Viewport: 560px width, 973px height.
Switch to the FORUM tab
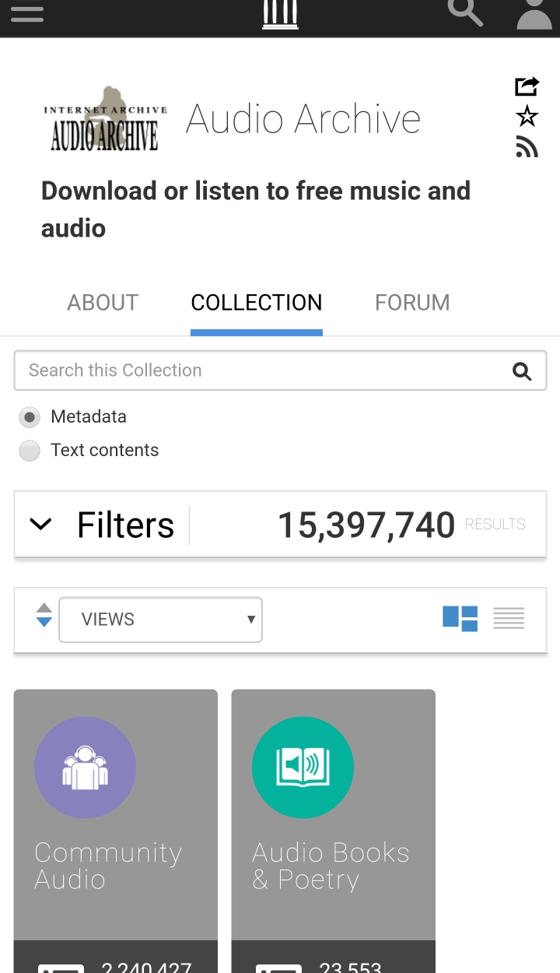click(412, 303)
